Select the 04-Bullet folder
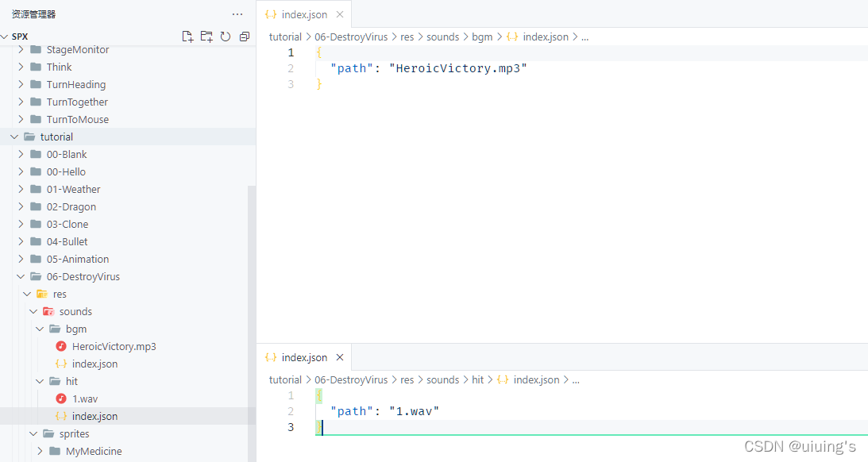 (128, 241)
